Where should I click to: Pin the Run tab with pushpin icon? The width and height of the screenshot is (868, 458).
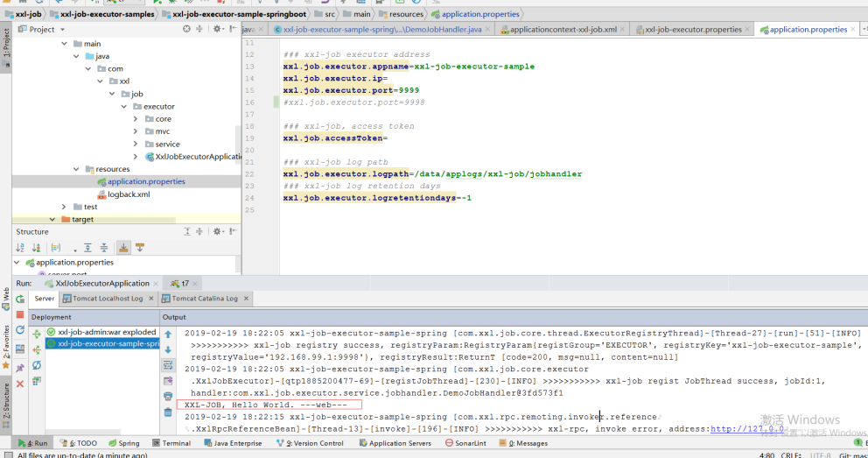pyautogui.click(x=20, y=368)
